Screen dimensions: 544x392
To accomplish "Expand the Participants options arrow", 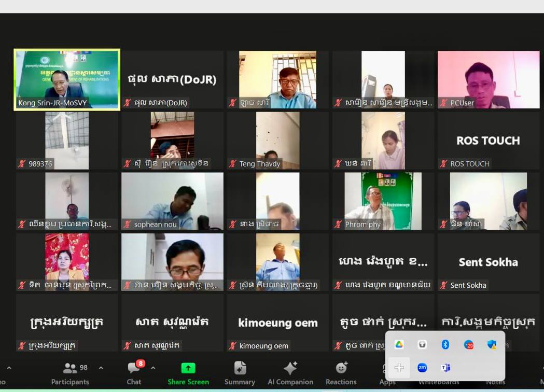I will (101, 368).
